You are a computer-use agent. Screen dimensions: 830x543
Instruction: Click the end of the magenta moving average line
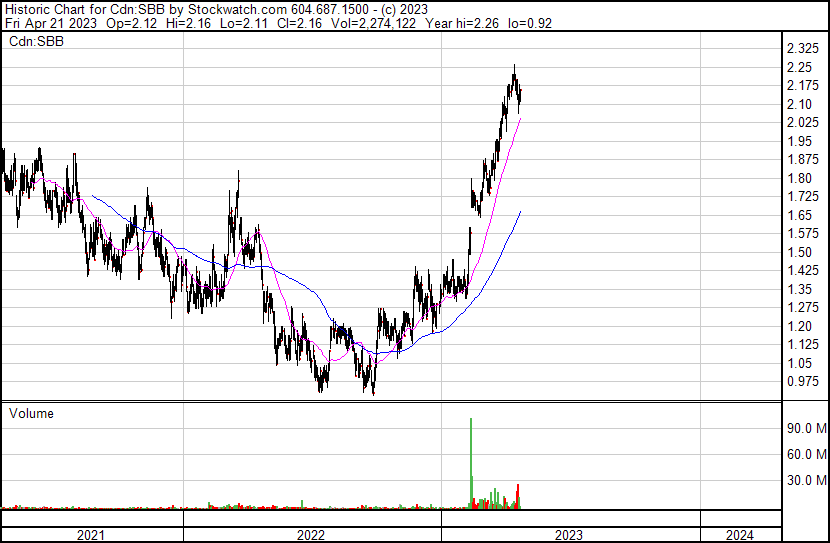click(520, 118)
